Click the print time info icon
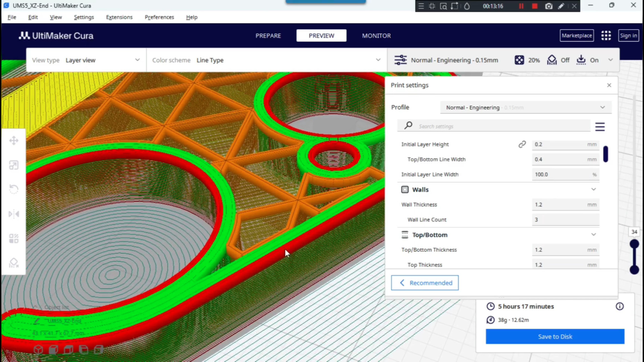This screenshot has height=362, width=644. (620, 306)
